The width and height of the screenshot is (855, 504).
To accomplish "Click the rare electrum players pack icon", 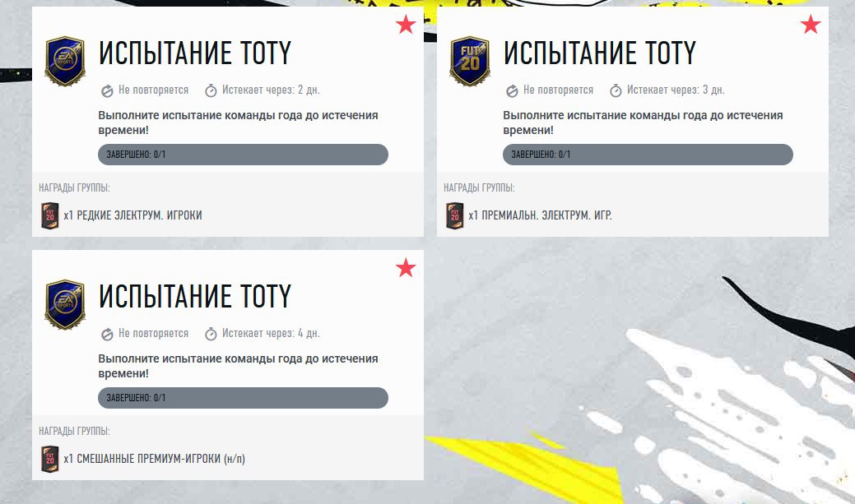I will pyautogui.click(x=50, y=215).
